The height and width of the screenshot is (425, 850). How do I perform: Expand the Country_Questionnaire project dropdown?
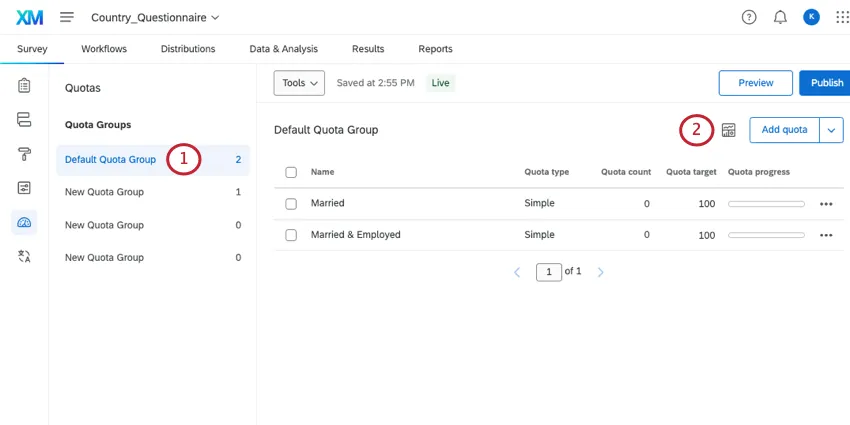click(x=155, y=18)
